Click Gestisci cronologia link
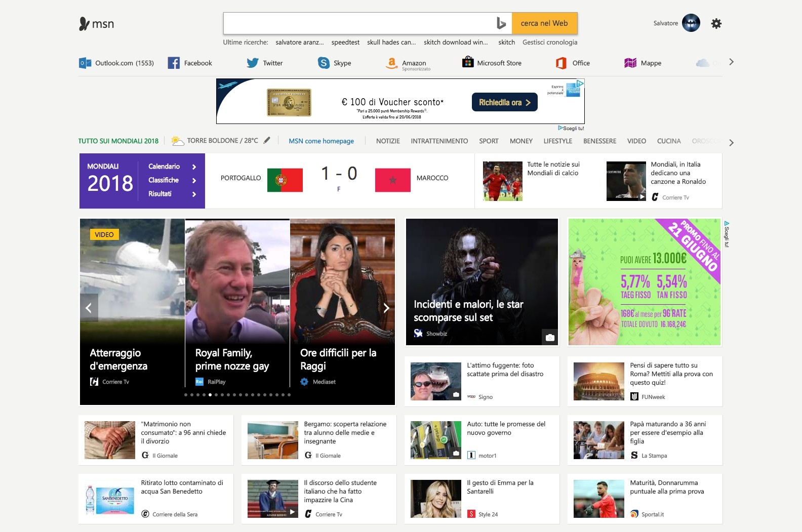The width and height of the screenshot is (802, 532). (x=550, y=43)
